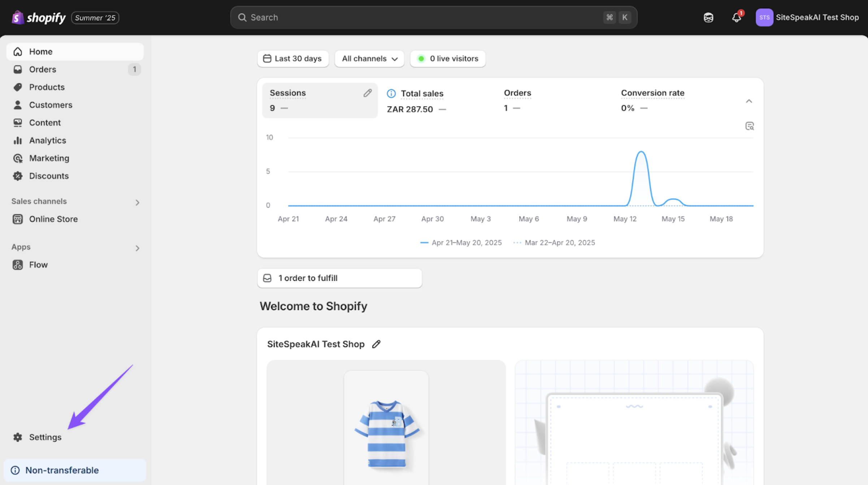Edit store name with pencil icon
Viewport: 868px width, 485px height.
pos(376,344)
